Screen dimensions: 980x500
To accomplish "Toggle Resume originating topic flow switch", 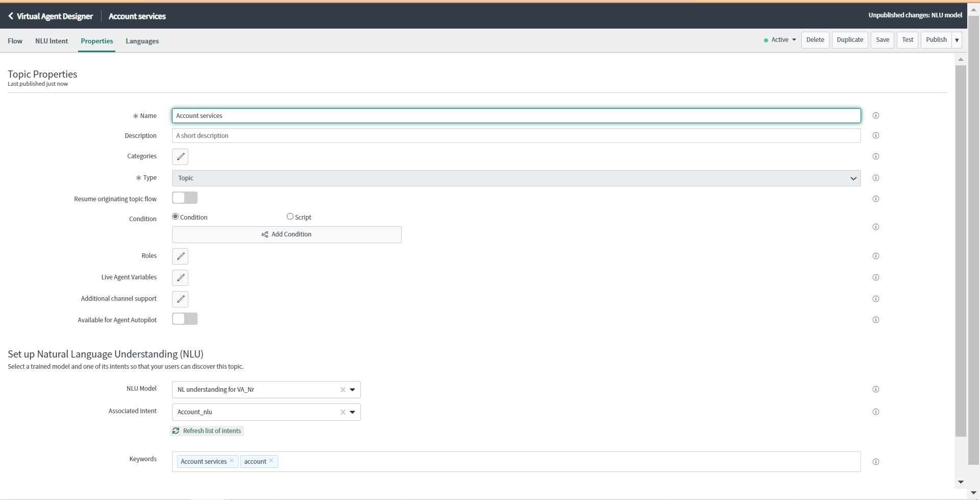I will 185,198.
